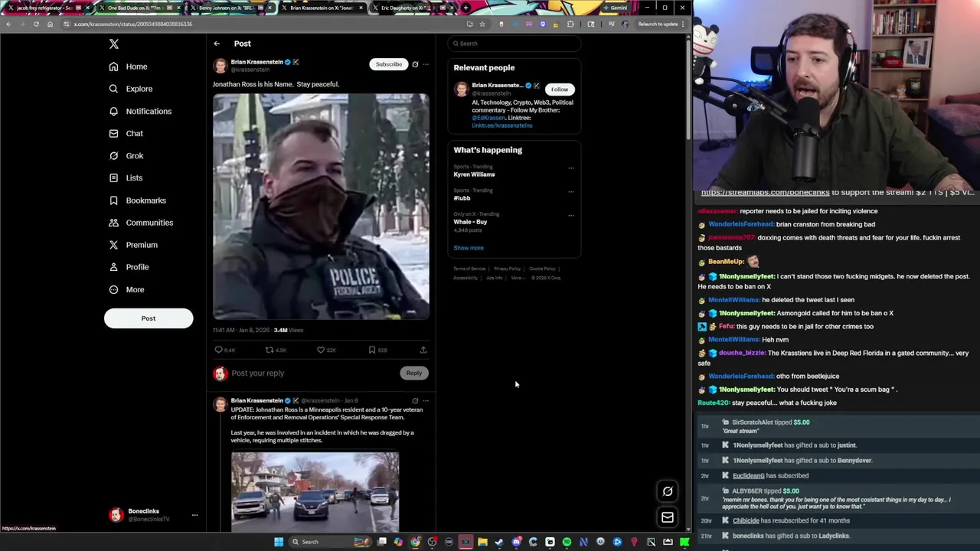Click the white Post button
980x551 pixels.
tap(149, 318)
